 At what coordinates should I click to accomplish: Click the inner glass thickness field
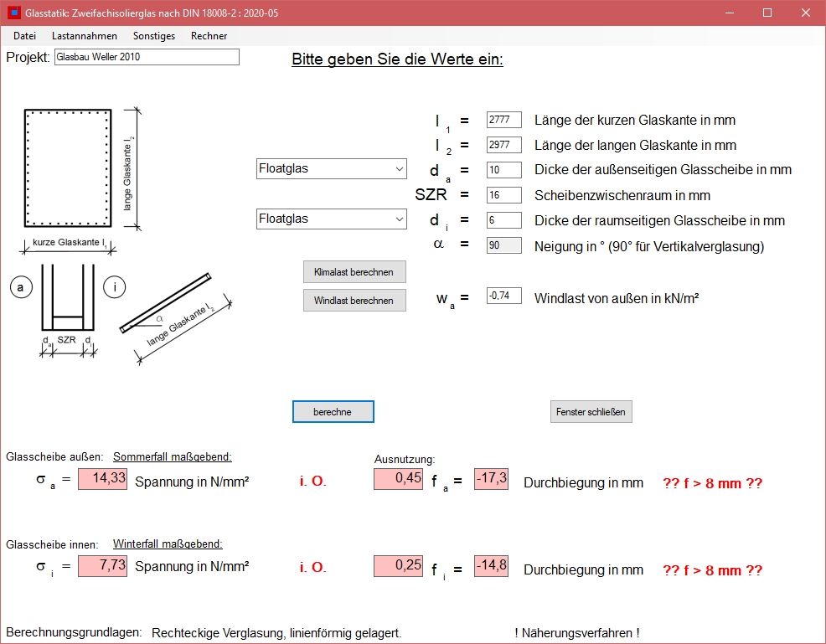point(504,220)
